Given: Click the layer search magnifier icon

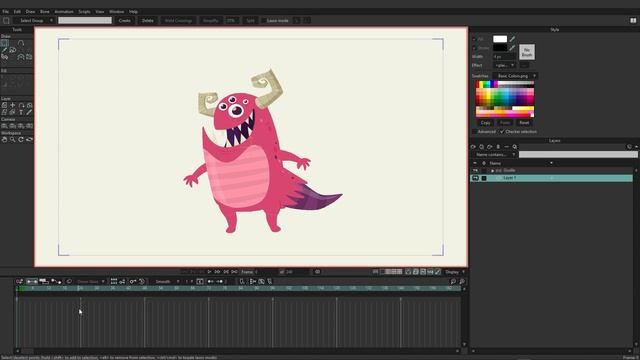Looking at the screenshot, I should pos(515,147).
